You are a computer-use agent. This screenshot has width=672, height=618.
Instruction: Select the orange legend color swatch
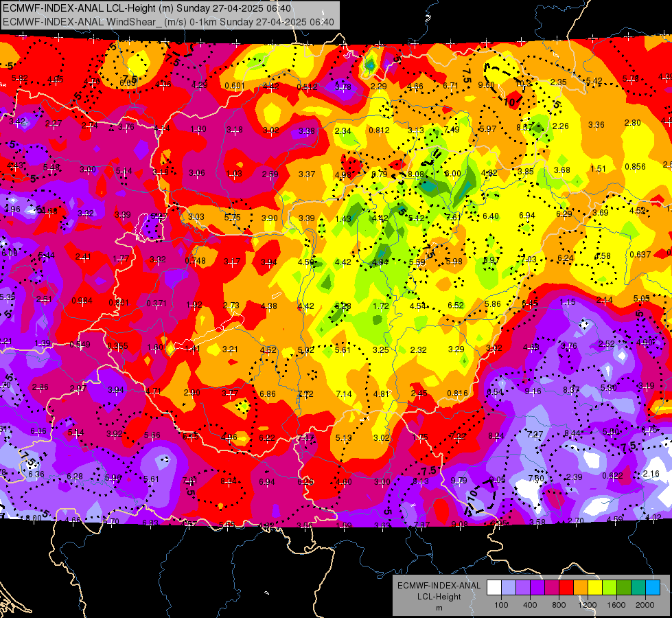581,588
